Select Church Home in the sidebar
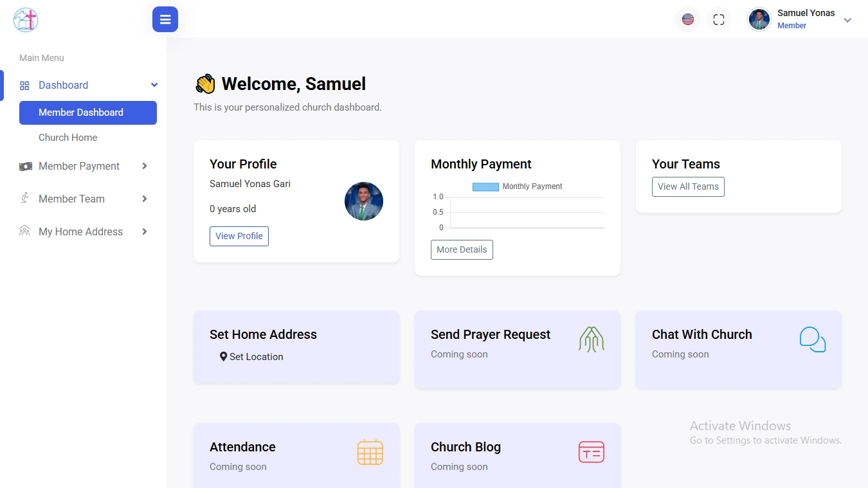868x488 pixels. 68,137
